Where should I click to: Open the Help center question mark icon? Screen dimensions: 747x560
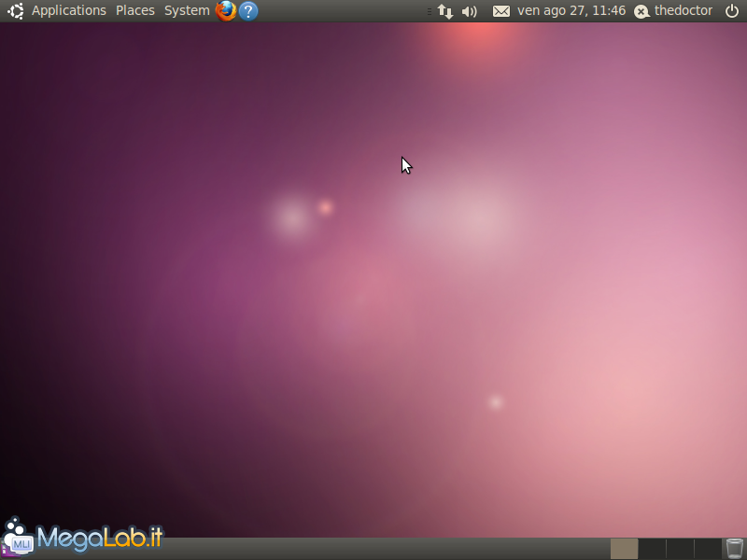coord(248,11)
